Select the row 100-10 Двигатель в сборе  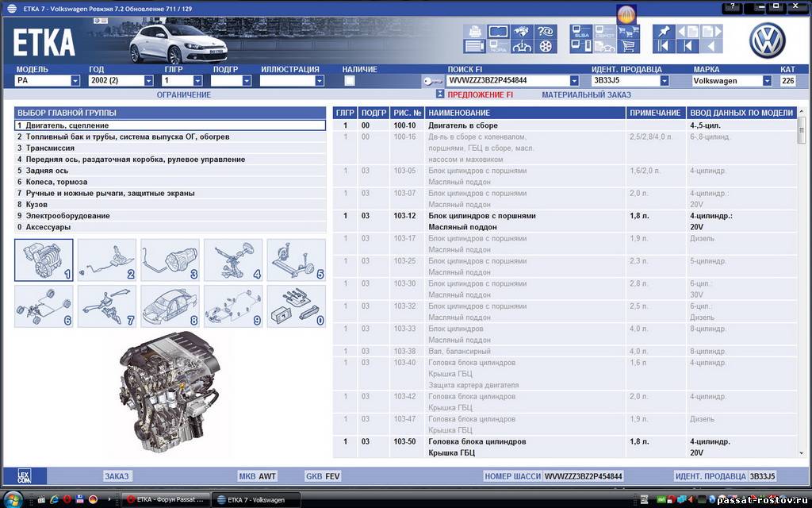(x=565, y=125)
